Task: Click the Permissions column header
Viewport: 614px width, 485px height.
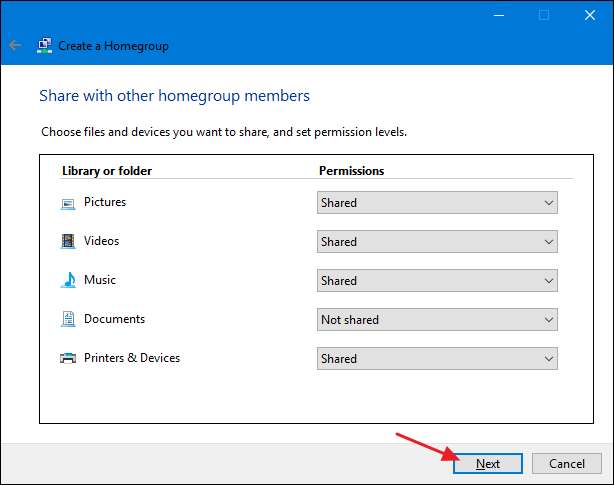Action: [351, 171]
